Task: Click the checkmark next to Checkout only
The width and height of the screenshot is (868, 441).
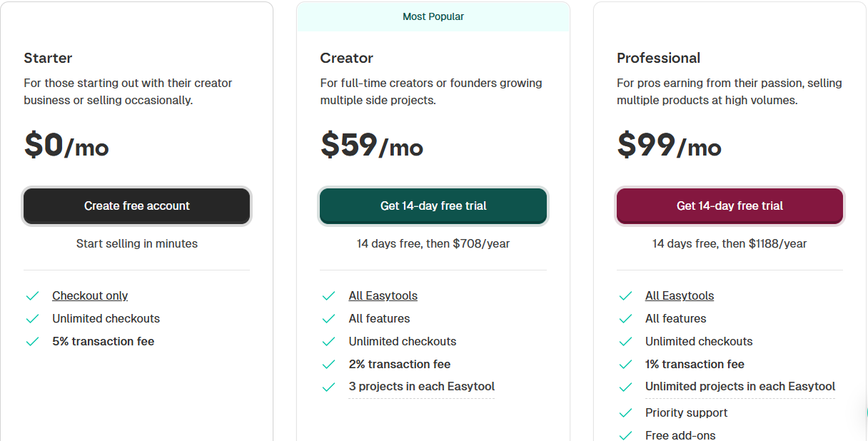Action: (32, 295)
